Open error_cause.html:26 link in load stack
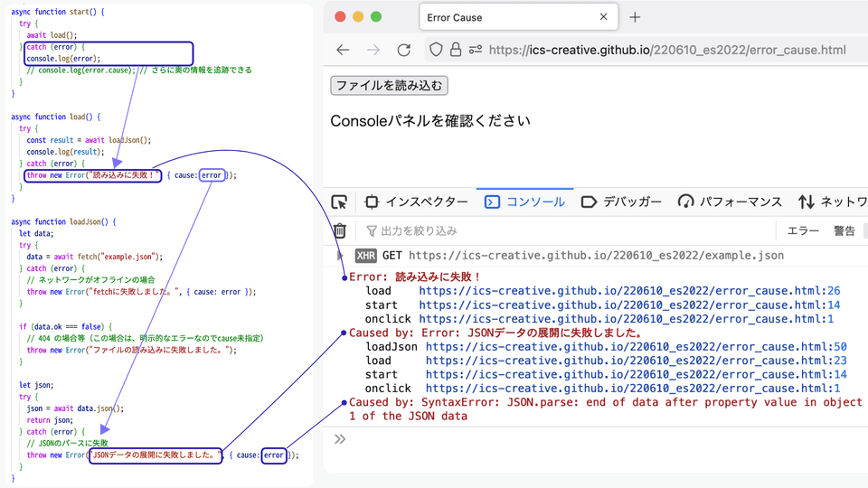This screenshot has width=868, height=488. [629, 291]
